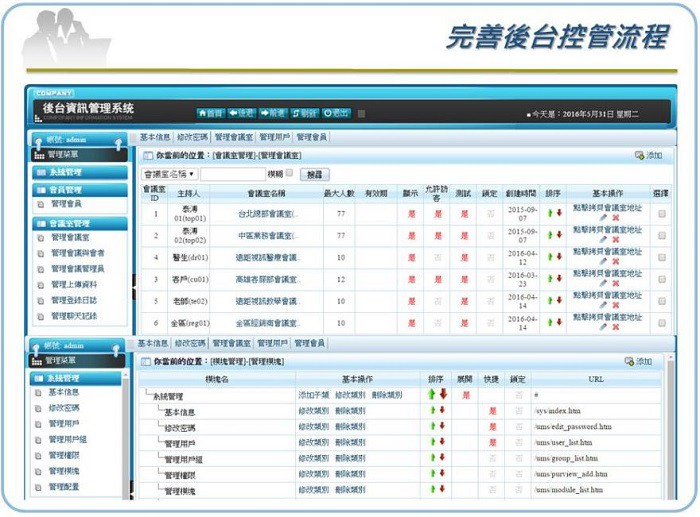Click the edit pencil icon for room ID 1
This screenshot has width=700, height=517.
(x=603, y=218)
